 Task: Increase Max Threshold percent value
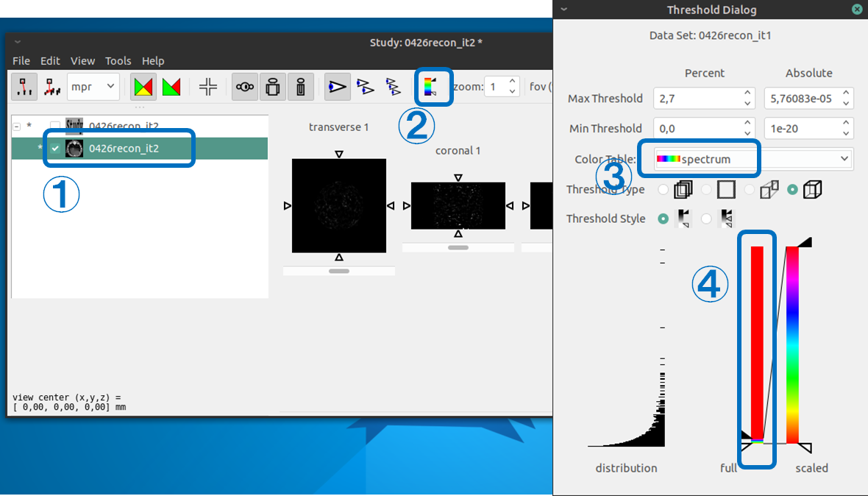(x=747, y=93)
